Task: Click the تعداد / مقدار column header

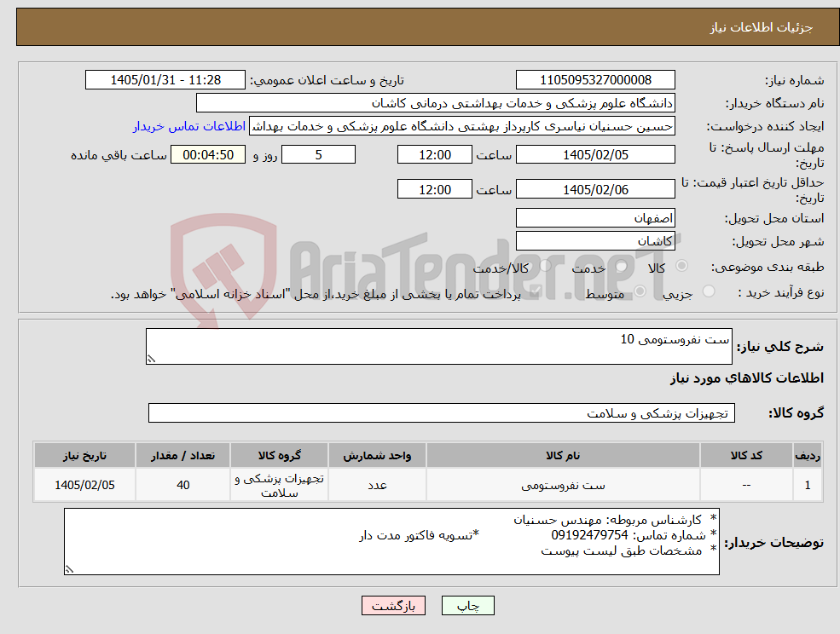Action: coord(182,455)
